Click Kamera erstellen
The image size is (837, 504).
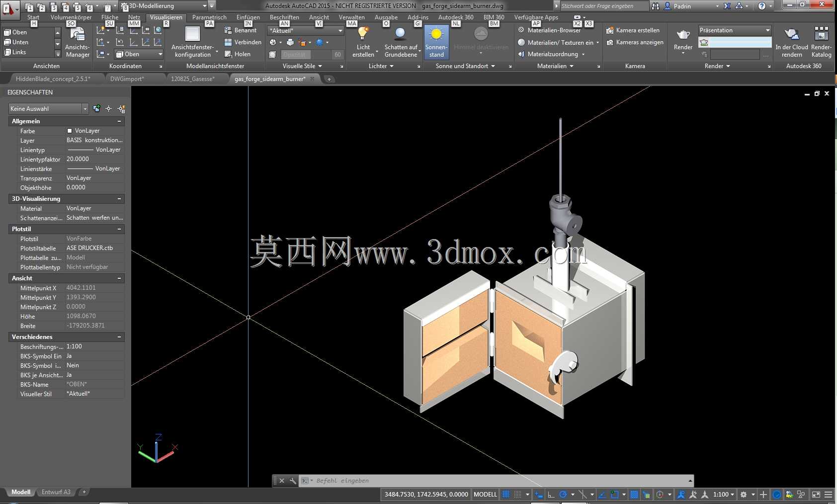click(633, 30)
